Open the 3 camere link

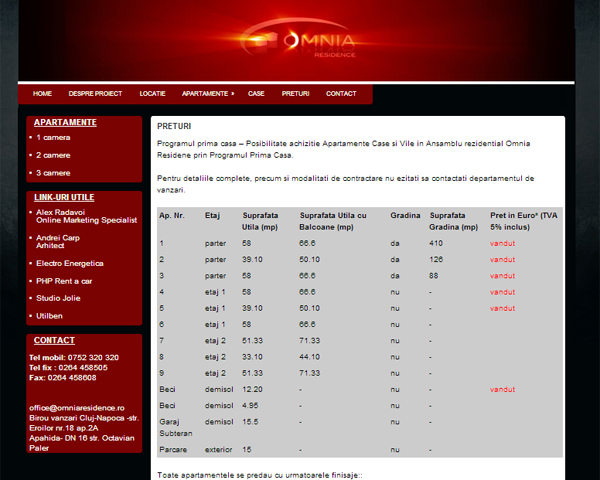[53, 173]
